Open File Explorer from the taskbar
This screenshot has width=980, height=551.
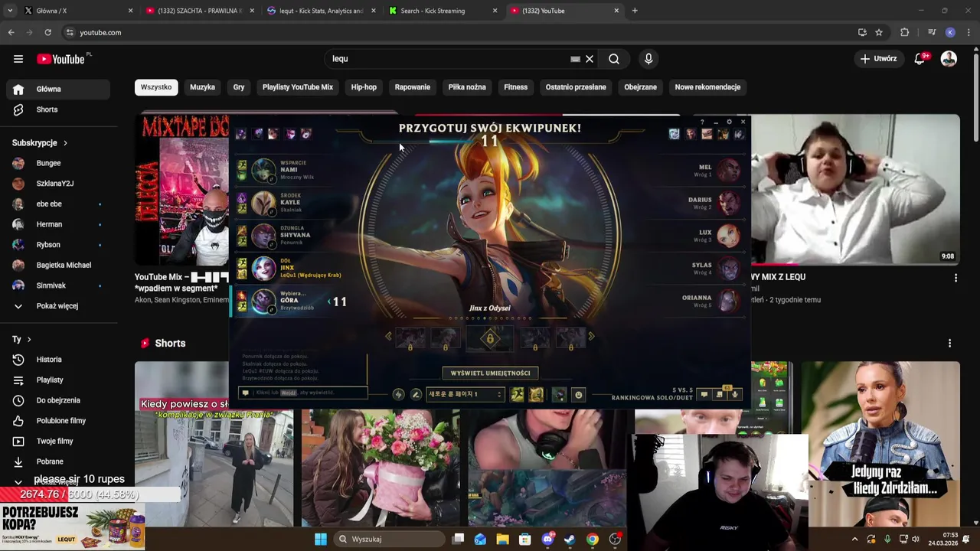pyautogui.click(x=502, y=539)
